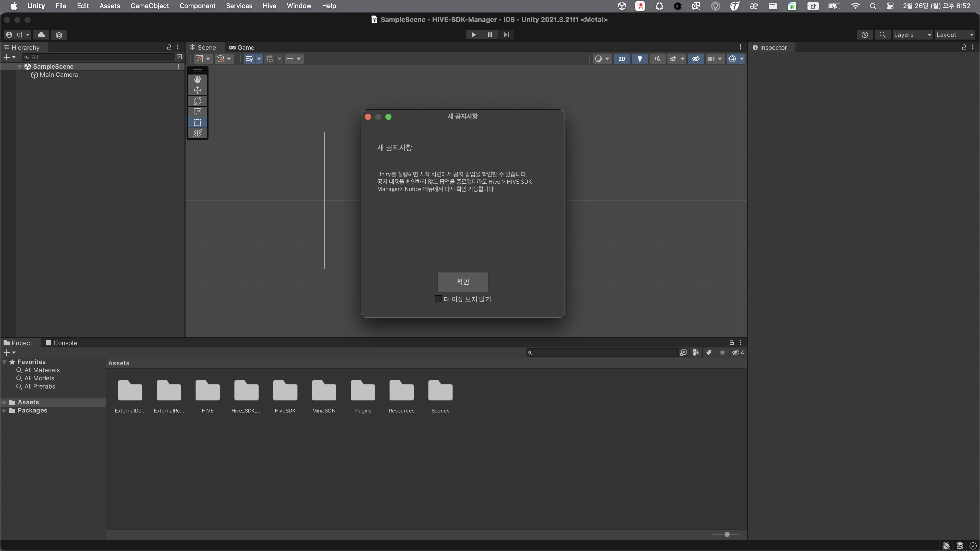This screenshot has width=980, height=551.
Task: Adjust the Project icon size slider
Action: point(727,534)
